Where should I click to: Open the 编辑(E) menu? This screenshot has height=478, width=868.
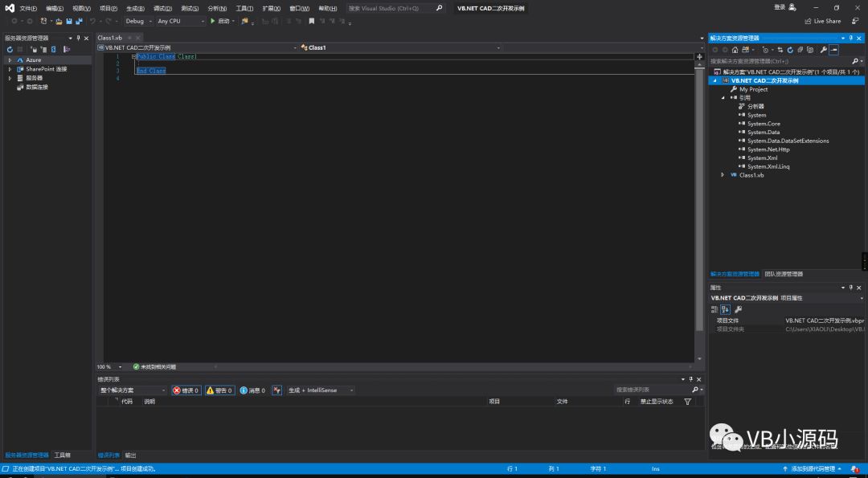pos(55,8)
